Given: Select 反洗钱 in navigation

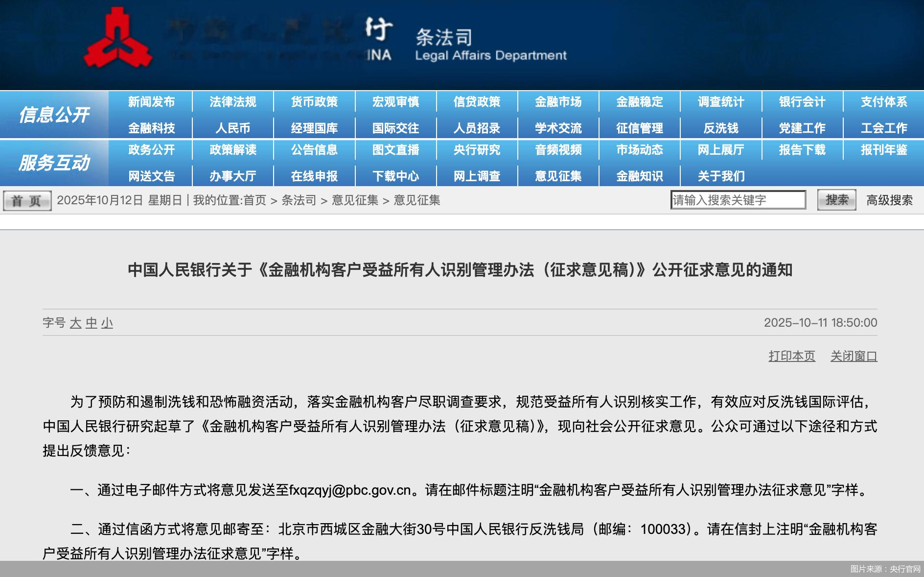Looking at the screenshot, I should [721, 128].
